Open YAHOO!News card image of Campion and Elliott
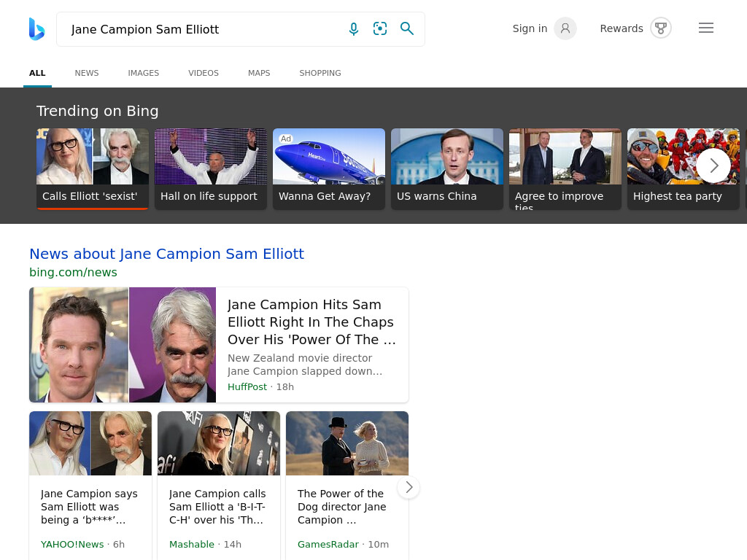The width and height of the screenshot is (747, 560). tap(90, 443)
